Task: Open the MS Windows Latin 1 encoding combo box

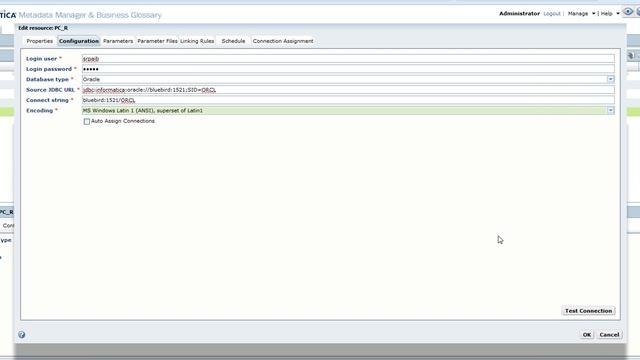Action: tap(348, 110)
